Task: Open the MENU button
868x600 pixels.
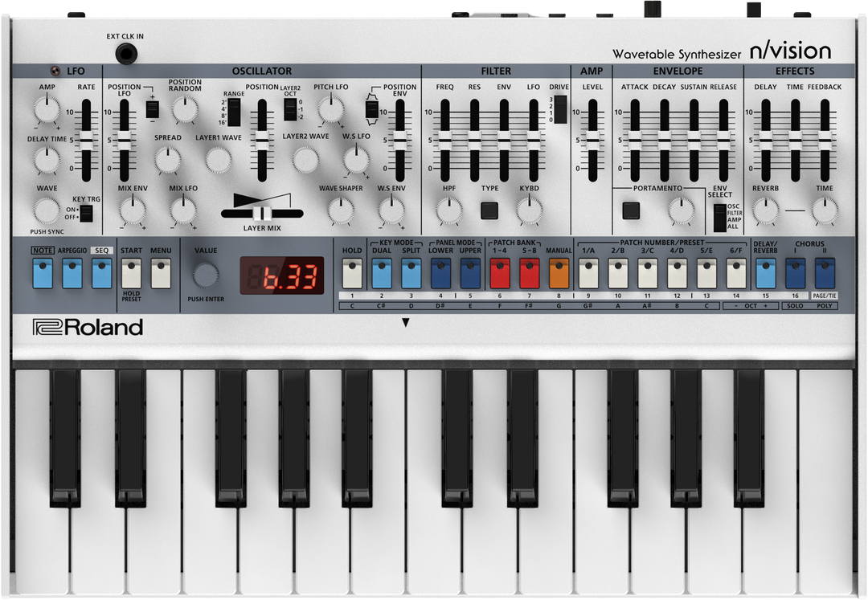Action: pyautogui.click(x=161, y=274)
